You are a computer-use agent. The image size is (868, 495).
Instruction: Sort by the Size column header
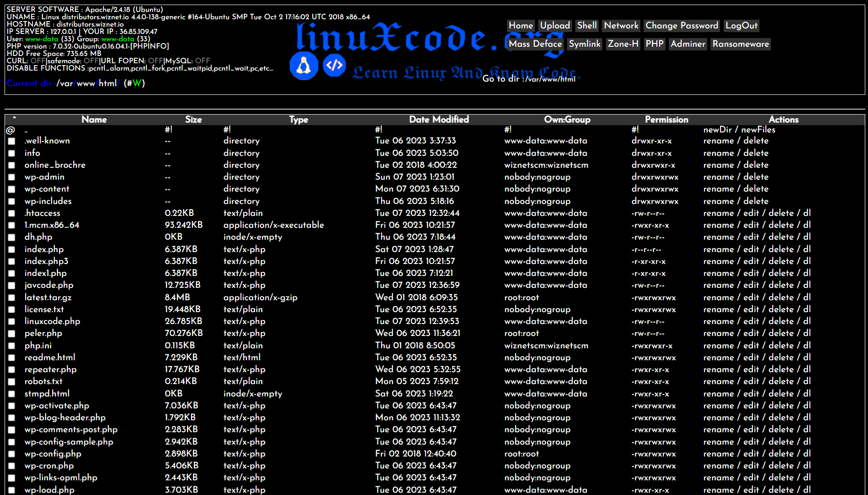(193, 120)
